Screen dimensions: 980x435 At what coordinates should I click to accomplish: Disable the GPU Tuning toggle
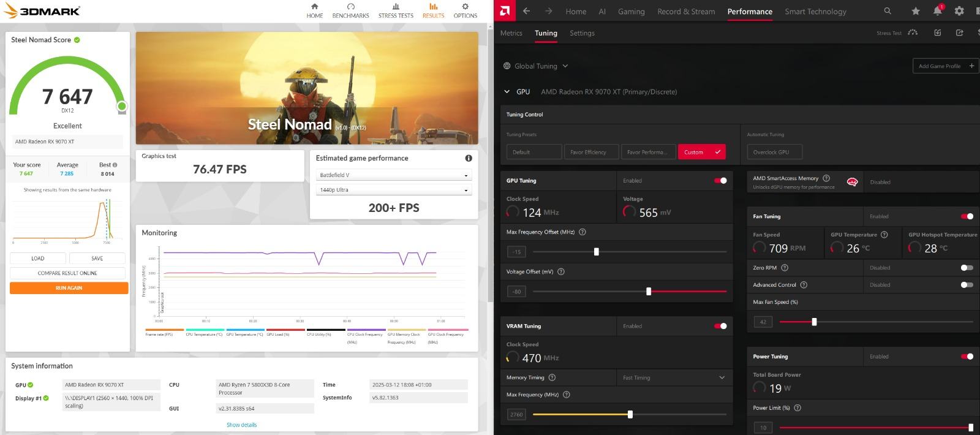tap(720, 181)
